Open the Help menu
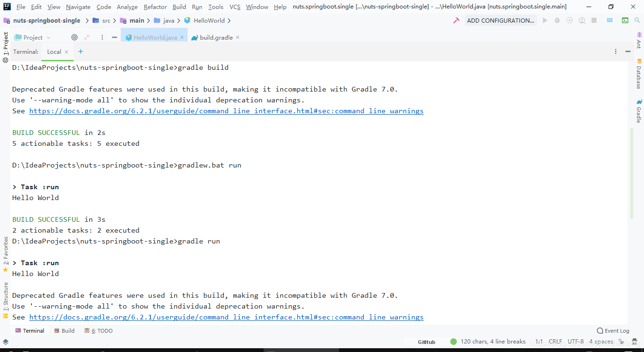Viewport: 644px width, 352px height. click(x=280, y=7)
